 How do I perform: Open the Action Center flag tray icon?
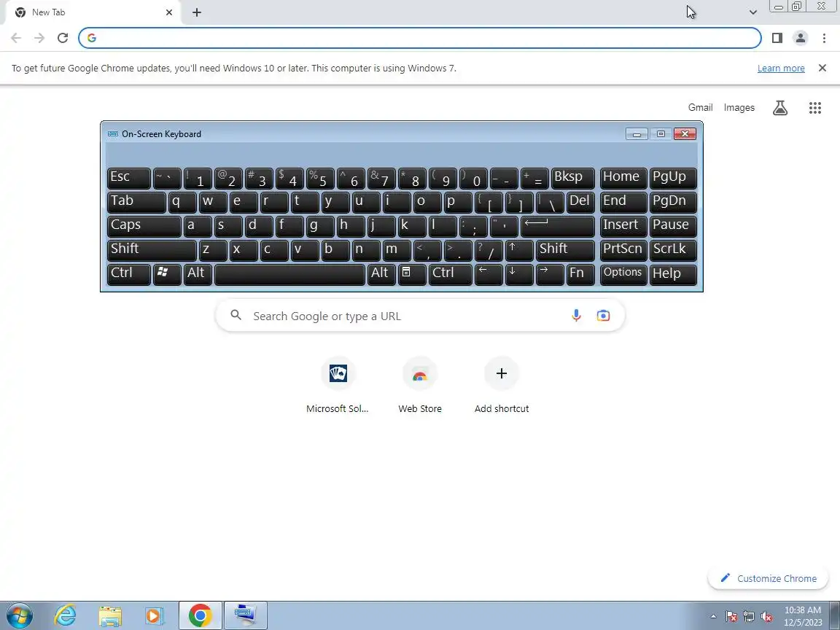[x=731, y=617]
